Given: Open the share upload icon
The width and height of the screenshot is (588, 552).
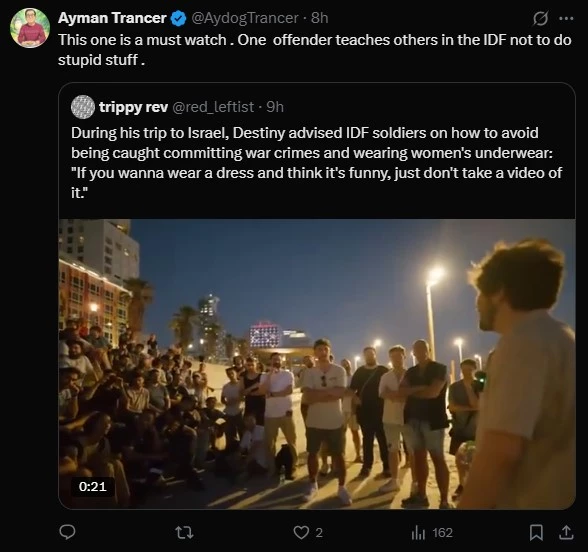Looking at the screenshot, I should pyautogui.click(x=566, y=532).
